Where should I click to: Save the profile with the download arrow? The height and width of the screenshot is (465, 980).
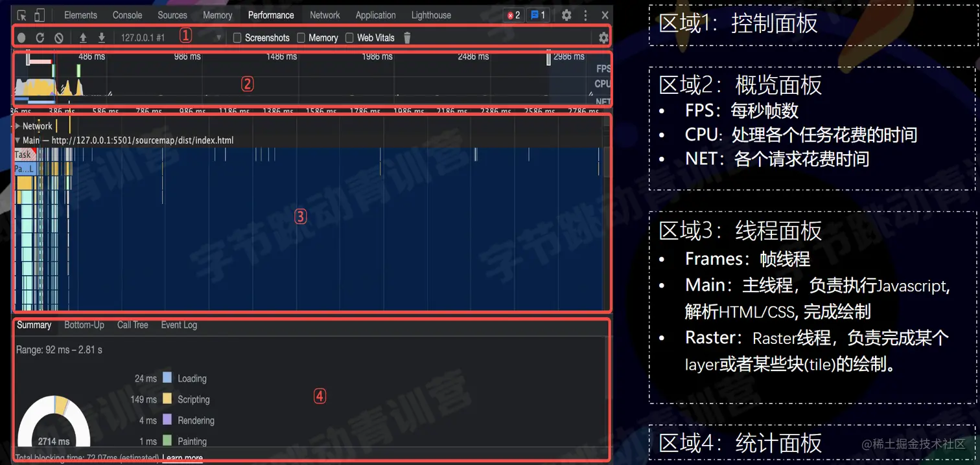pyautogui.click(x=102, y=38)
